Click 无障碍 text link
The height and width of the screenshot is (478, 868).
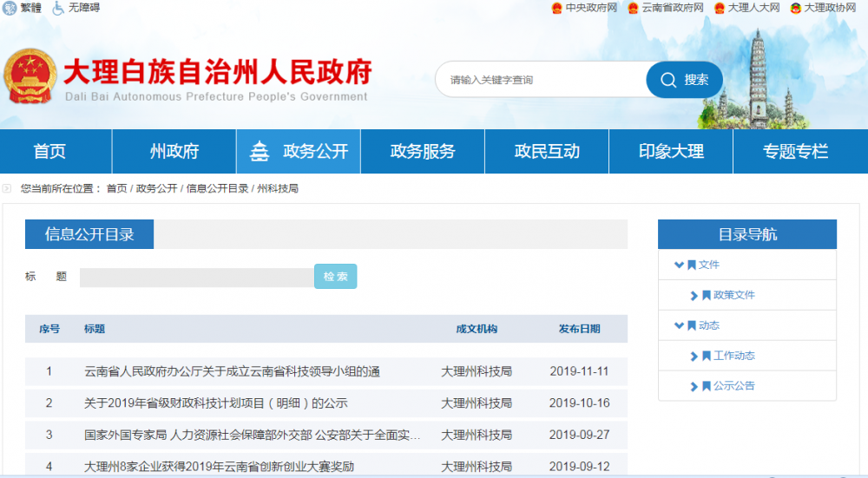84,8
